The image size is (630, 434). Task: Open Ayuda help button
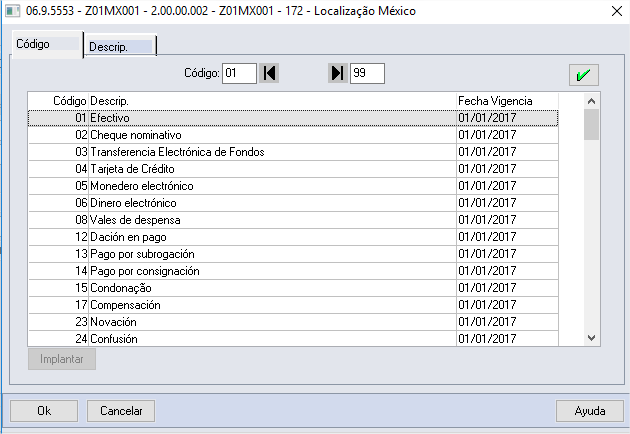coord(590,411)
